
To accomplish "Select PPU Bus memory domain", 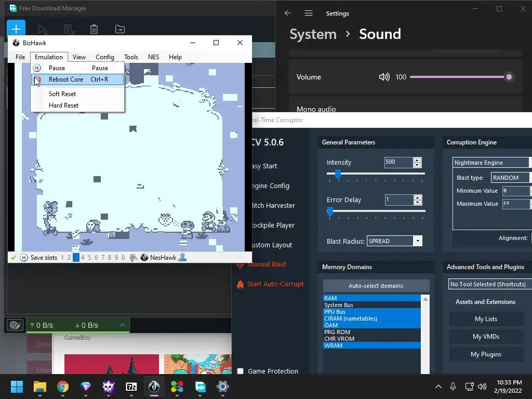I will [x=372, y=312].
